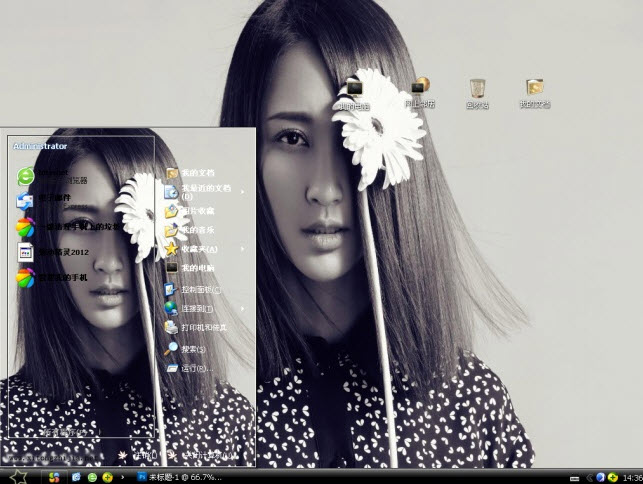This screenshot has height=484, width=643.
Task: Click the Log Off (L) button
Action: pos(138,455)
